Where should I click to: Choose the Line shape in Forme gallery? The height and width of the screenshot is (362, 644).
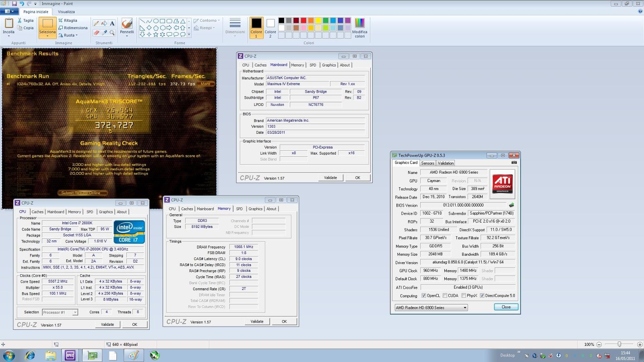(x=142, y=21)
